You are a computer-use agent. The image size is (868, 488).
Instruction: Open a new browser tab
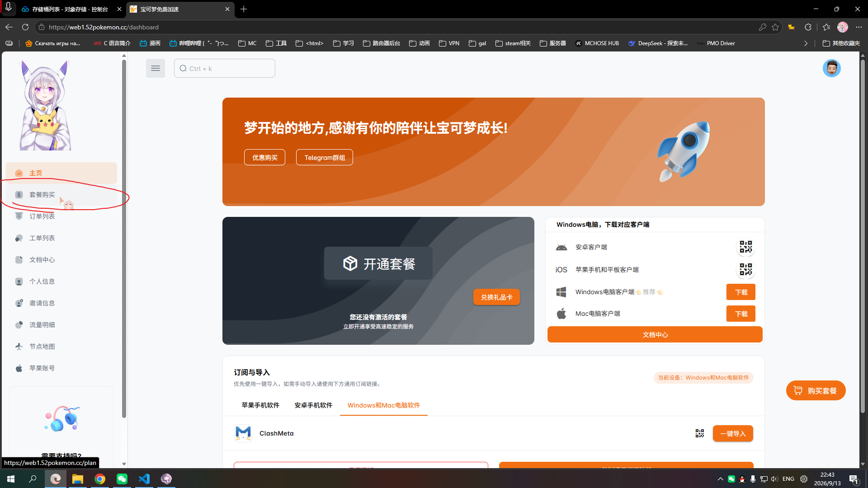pyautogui.click(x=244, y=9)
